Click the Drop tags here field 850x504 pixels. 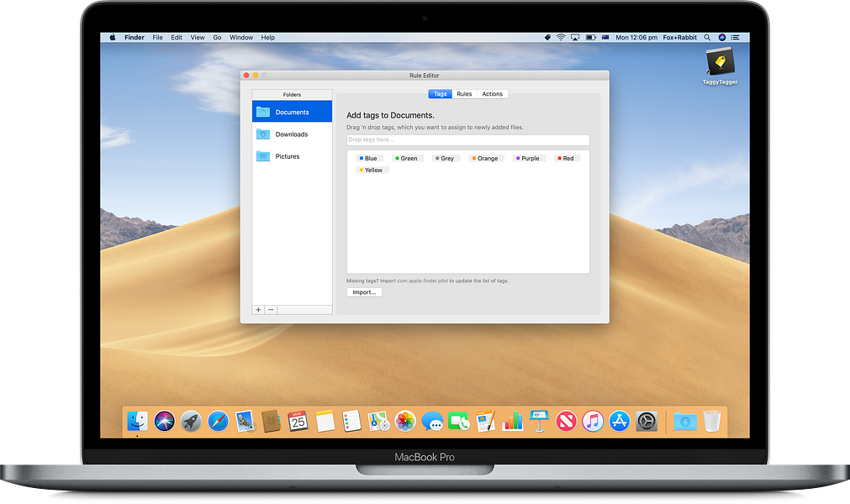[467, 139]
